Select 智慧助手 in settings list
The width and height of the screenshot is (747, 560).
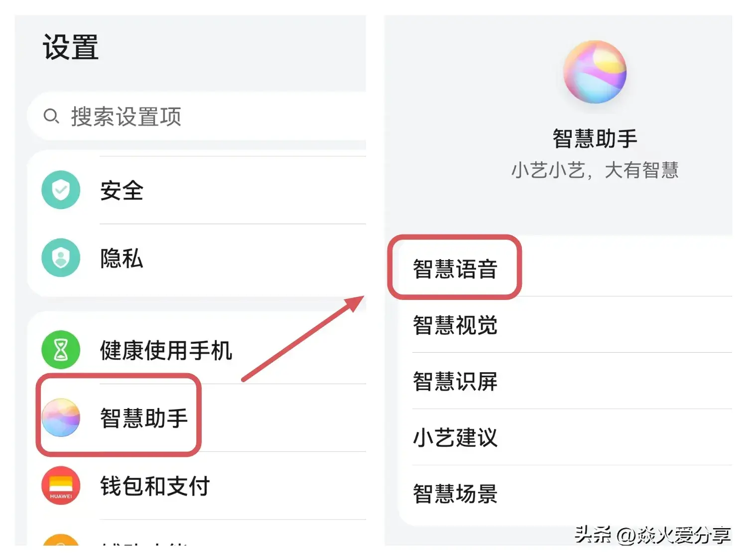144,418
